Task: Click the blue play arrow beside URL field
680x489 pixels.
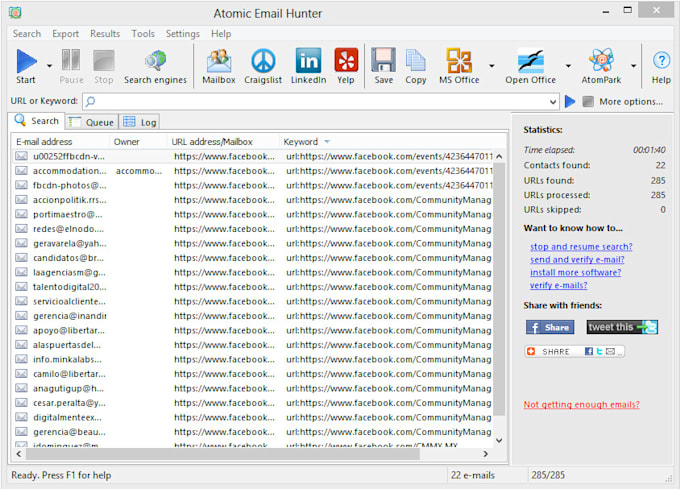Action: [x=570, y=101]
